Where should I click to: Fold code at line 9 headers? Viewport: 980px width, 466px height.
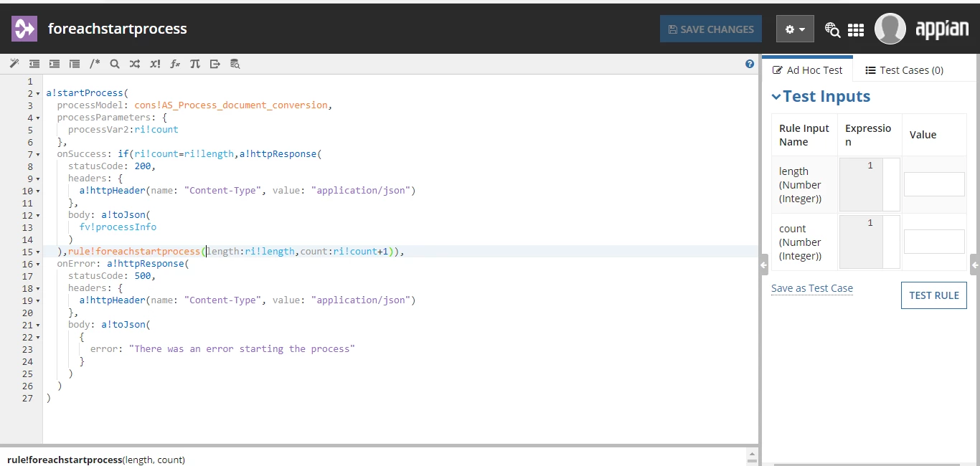coord(38,179)
